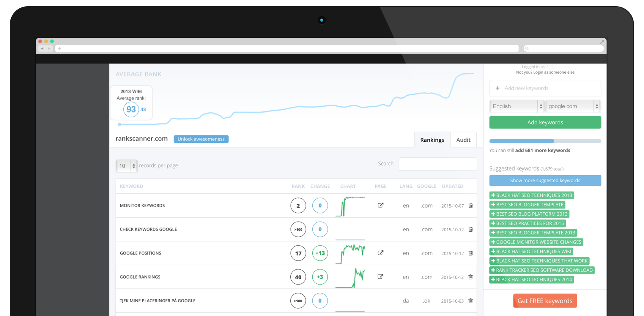This screenshot has height=316, width=644.
Task: Open external page icon for MONITOR KEYWORDS
Action: [x=380, y=205]
